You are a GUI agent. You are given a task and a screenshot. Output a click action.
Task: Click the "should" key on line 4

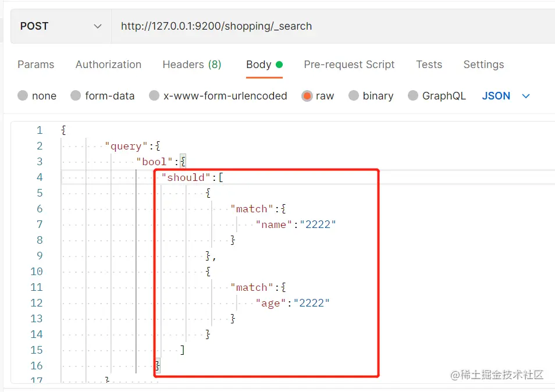pyautogui.click(x=186, y=177)
